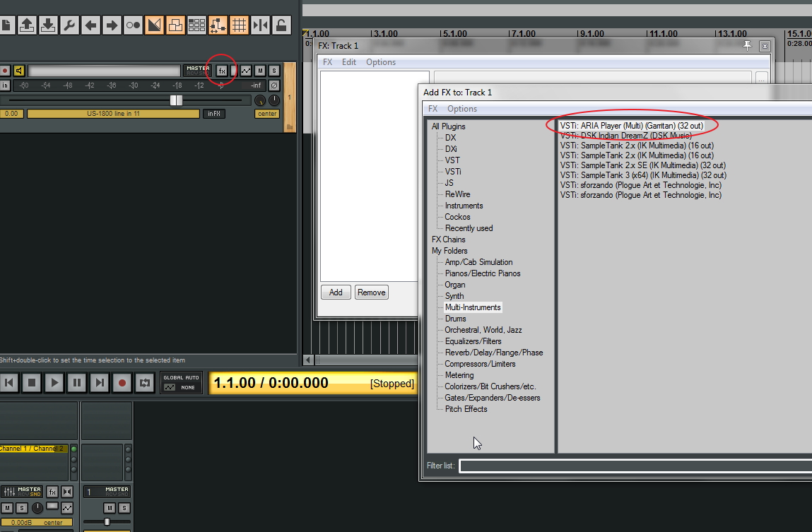Click the Filter list input field
The image size is (812, 532).
click(635, 466)
